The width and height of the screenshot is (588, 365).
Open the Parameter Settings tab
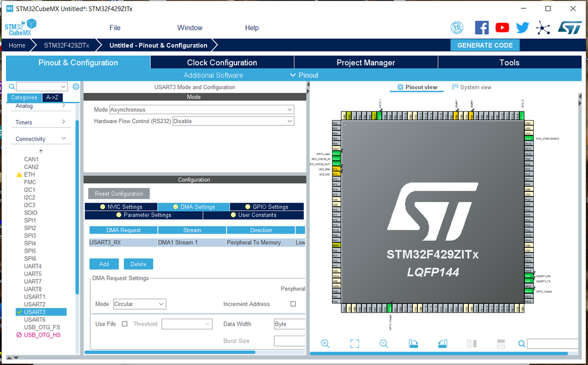pos(144,215)
